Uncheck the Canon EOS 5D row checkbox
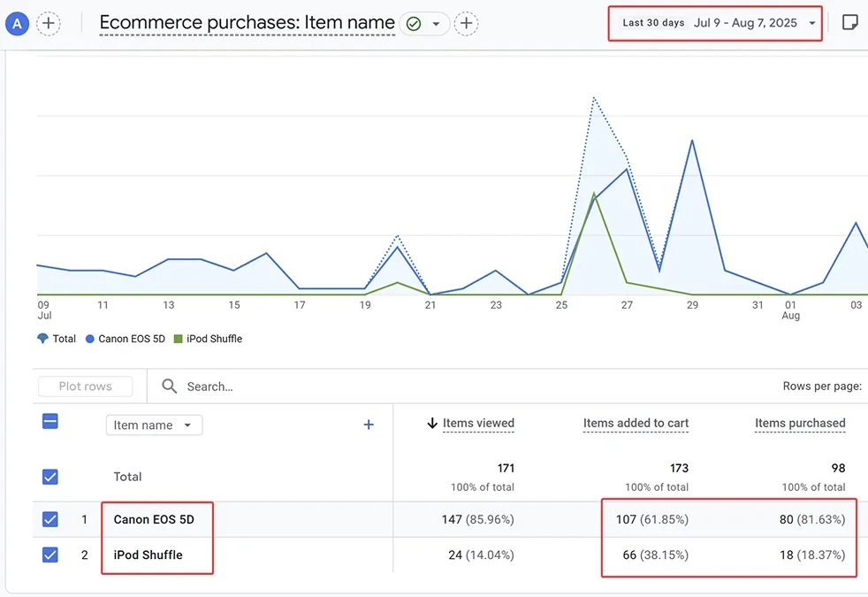Viewport: 868px width, 597px height. point(49,519)
